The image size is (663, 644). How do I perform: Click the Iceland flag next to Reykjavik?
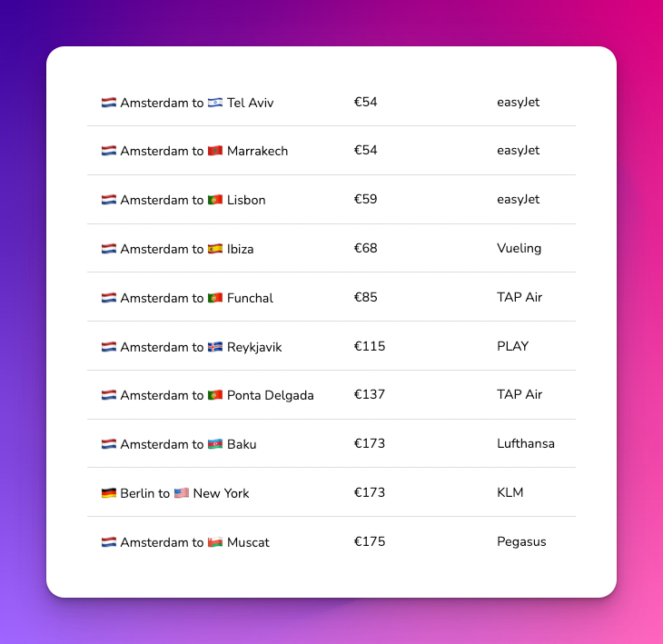click(x=215, y=347)
